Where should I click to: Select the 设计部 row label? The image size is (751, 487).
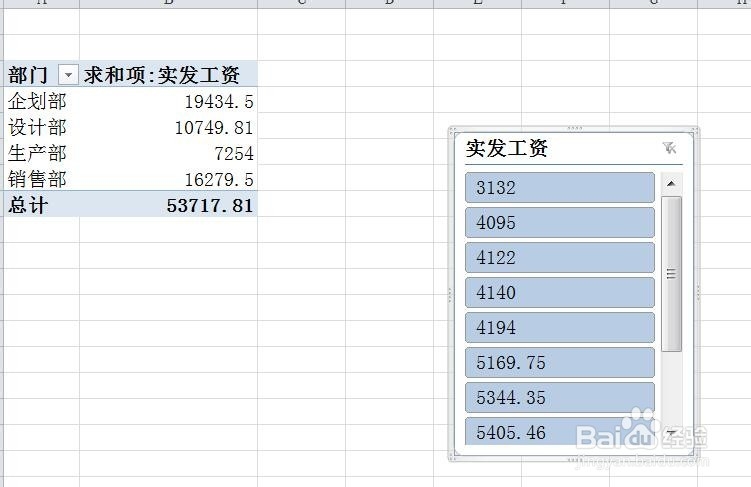pos(41,126)
